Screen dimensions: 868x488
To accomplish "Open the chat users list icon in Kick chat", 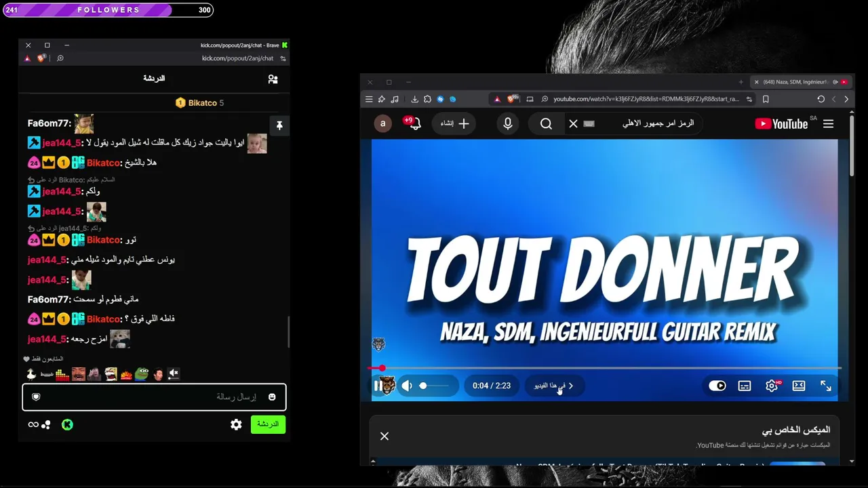I will pos(273,79).
